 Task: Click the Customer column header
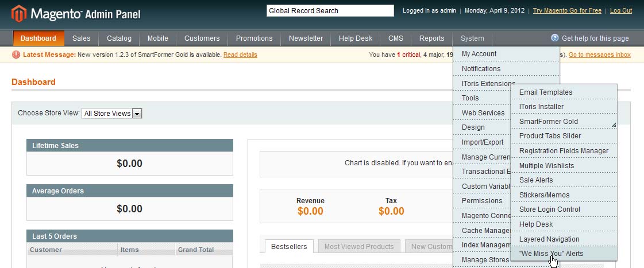pyautogui.click(x=72, y=250)
